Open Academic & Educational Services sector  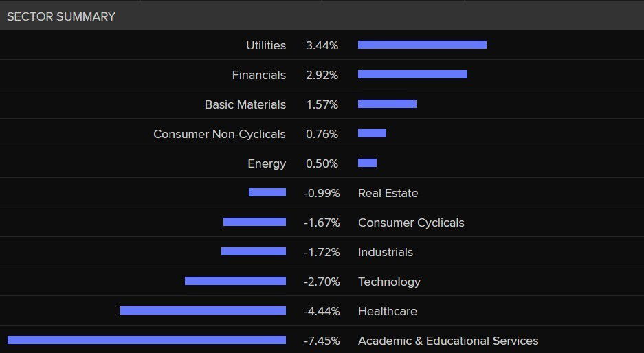pyautogui.click(x=448, y=341)
